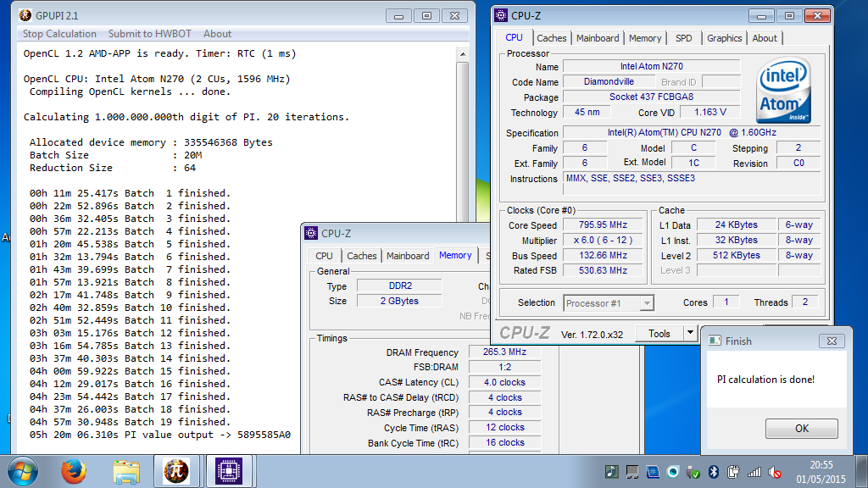Click the 'Batch 10 finished.' log line
This screenshot has width=868, height=488.
(130, 308)
